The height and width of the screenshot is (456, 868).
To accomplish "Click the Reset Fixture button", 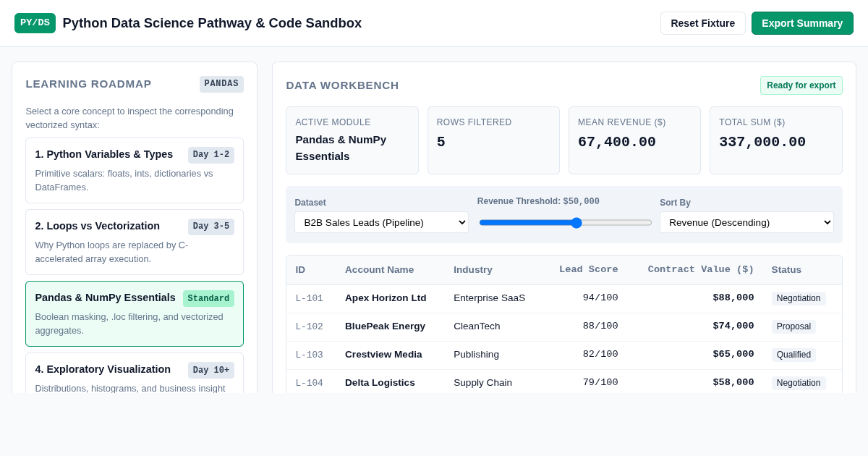I will coord(702,23).
